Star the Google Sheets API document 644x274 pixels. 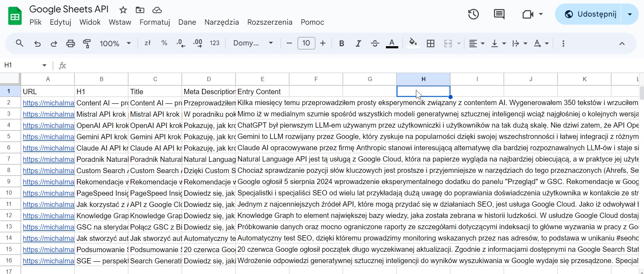click(123, 10)
